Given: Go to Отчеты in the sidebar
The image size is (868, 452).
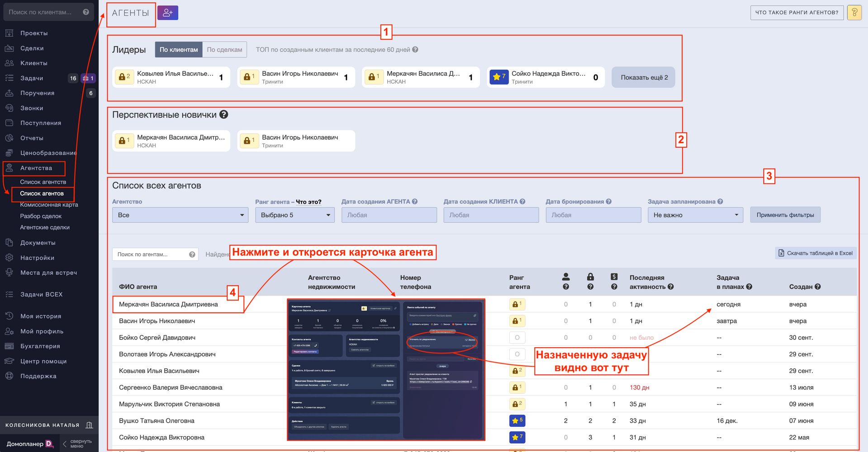Looking at the screenshot, I should tap(32, 138).
